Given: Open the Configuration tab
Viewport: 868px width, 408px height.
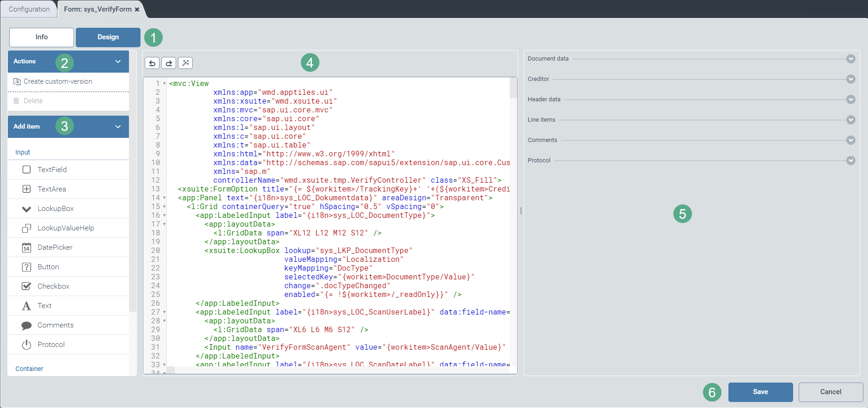Looking at the screenshot, I should tap(29, 9).
